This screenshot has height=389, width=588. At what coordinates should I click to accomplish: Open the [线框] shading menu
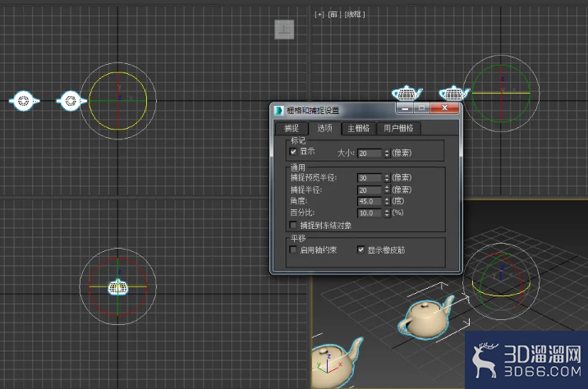pos(355,15)
